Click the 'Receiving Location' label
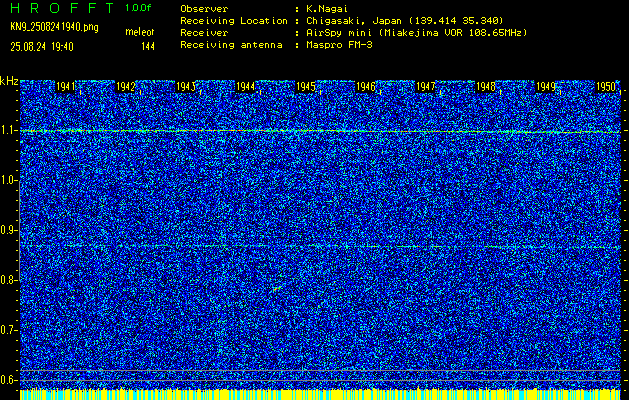Viewport: 629px width, 400px height. [x=234, y=20]
